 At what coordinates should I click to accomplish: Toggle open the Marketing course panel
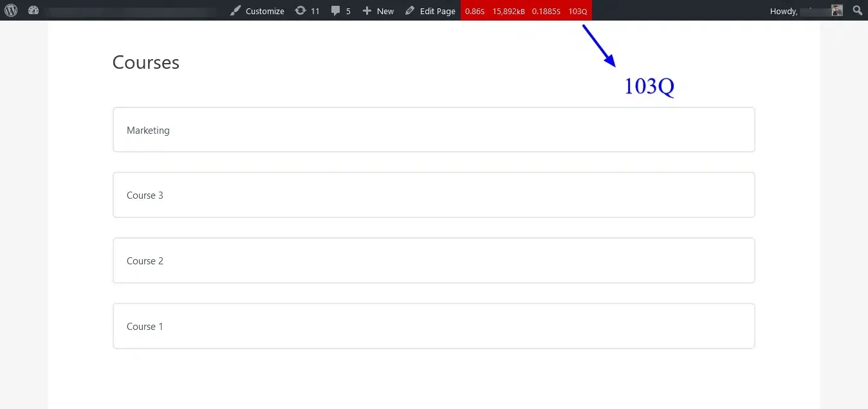433,130
